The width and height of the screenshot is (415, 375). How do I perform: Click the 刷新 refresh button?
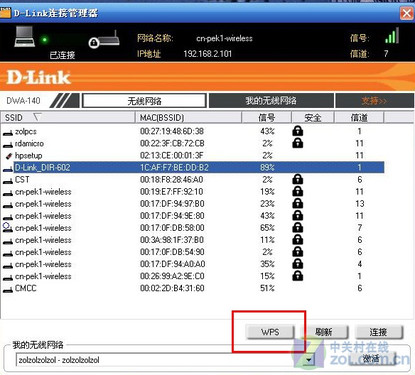tap(324, 332)
